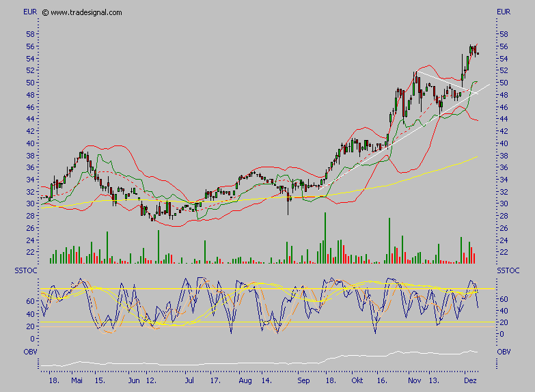Click the 26 value on left price axis
Viewport: 535px width, 392px height.
(30, 228)
